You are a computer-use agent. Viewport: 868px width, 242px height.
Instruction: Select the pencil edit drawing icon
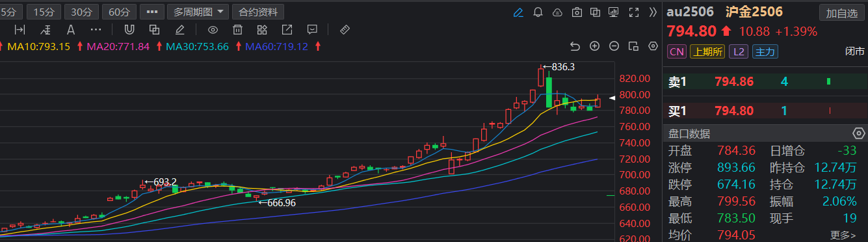[179, 29]
